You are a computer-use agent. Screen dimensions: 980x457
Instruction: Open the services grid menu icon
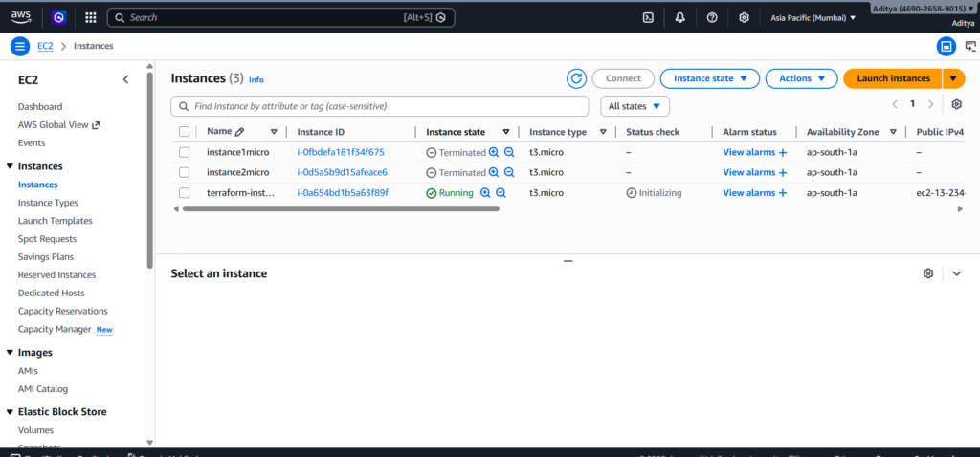click(x=90, y=17)
